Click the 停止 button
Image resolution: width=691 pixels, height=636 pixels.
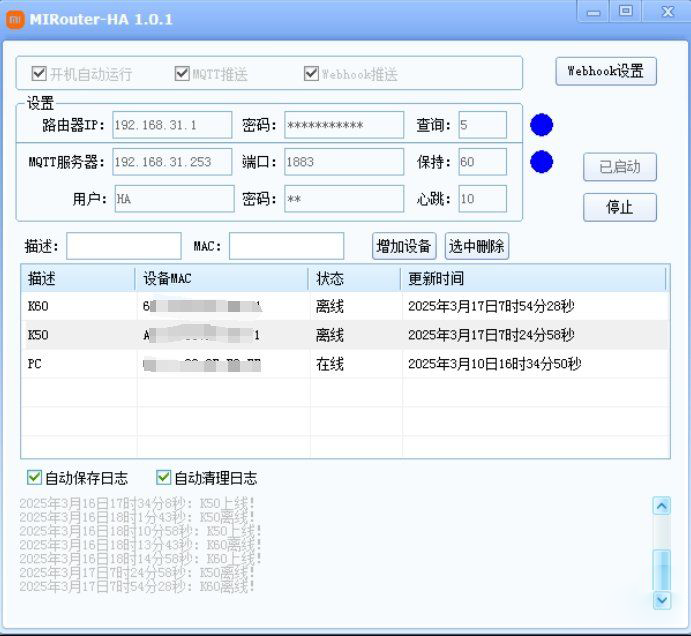click(620, 207)
